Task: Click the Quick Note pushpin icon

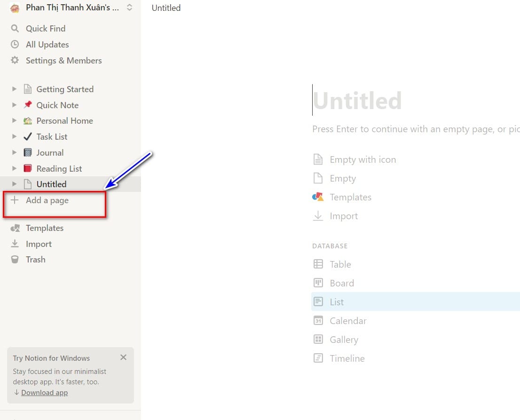Action: [x=28, y=105]
